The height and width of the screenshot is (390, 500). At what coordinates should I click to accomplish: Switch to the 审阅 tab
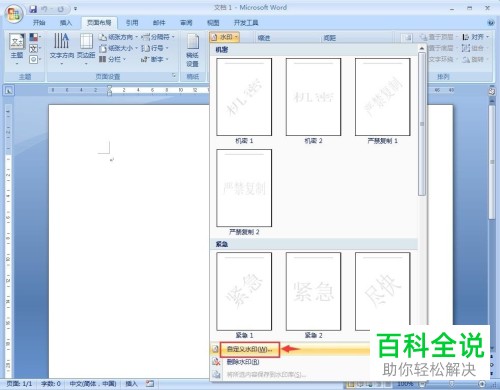point(186,23)
